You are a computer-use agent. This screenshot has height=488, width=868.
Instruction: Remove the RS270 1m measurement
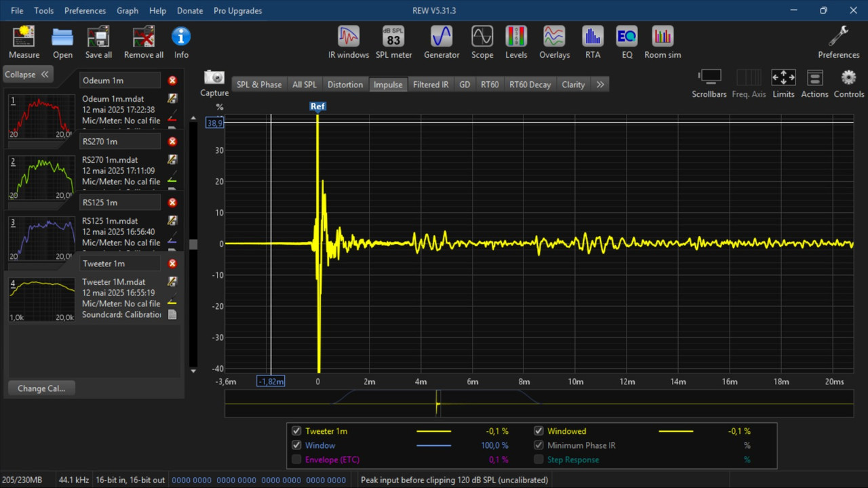point(172,142)
